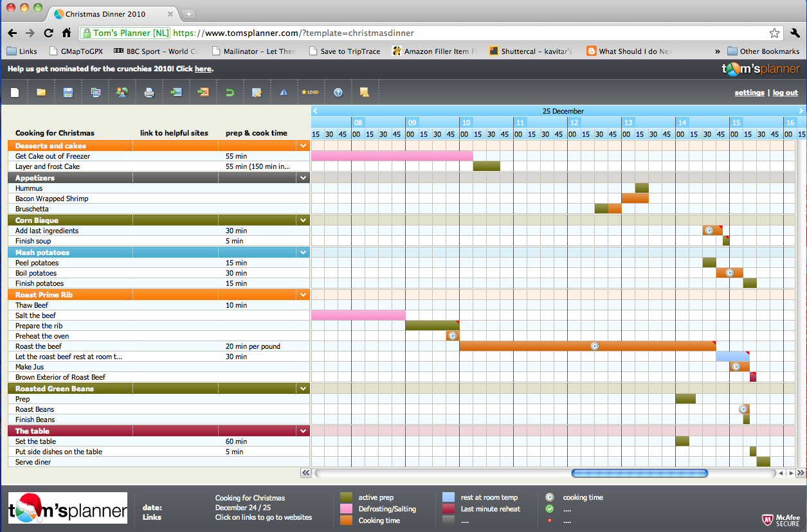Click the clock icon on Boil potatoes bar
This screenshot has height=532, width=807.
pos(730,272)
